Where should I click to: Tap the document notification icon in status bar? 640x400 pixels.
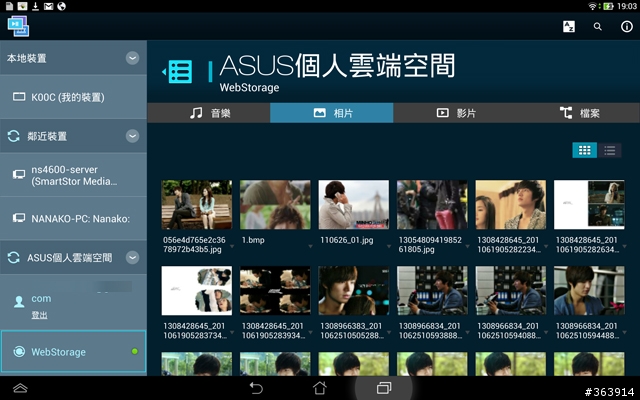click(9, 6)
